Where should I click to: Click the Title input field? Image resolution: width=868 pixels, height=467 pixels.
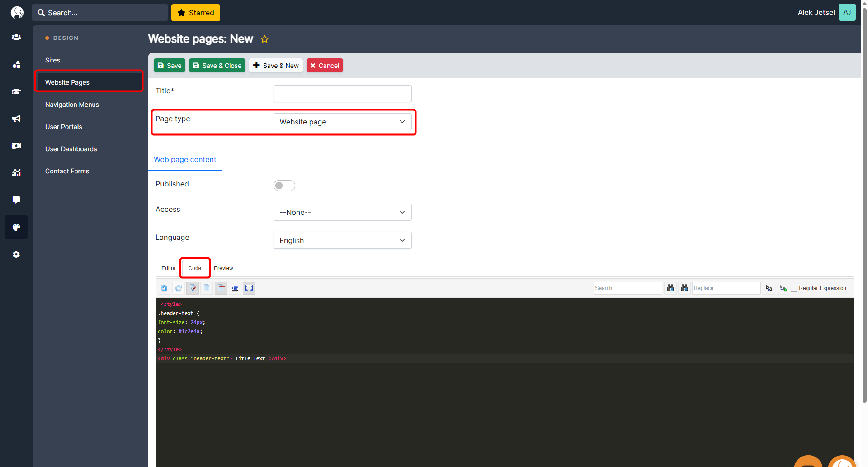[343, 94]
